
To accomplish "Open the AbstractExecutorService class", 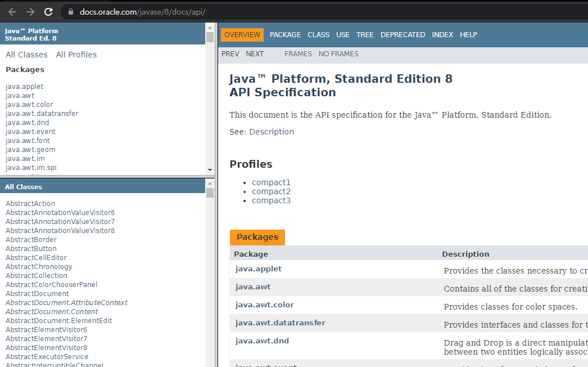I will click(x=47, y=357).
